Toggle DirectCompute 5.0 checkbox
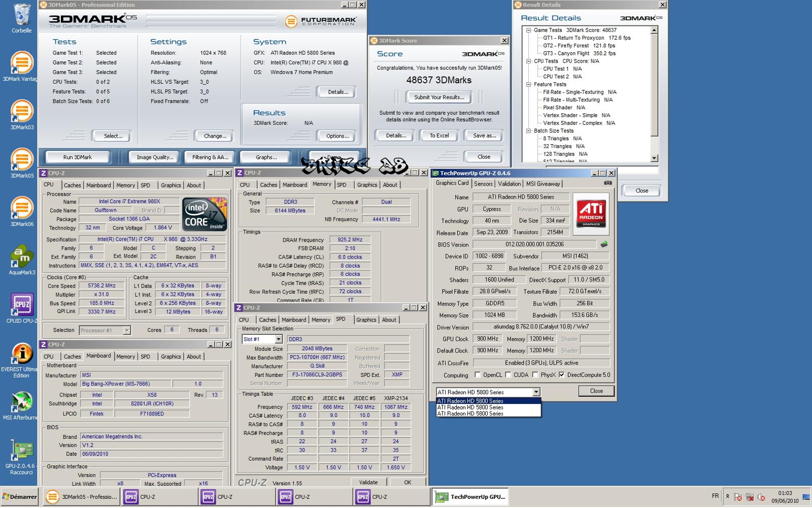Image resolution: width=812 pixels, height=508 pixels. tap(561, 375)
